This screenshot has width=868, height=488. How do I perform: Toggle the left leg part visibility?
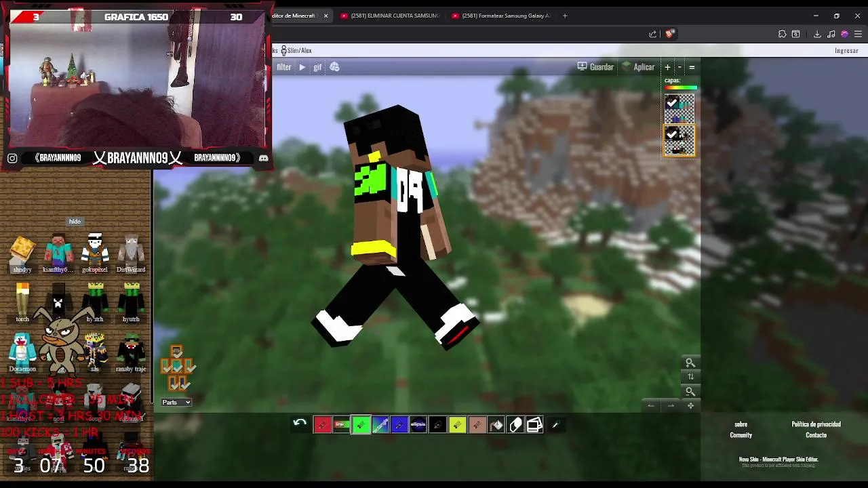tap(172, 383)
